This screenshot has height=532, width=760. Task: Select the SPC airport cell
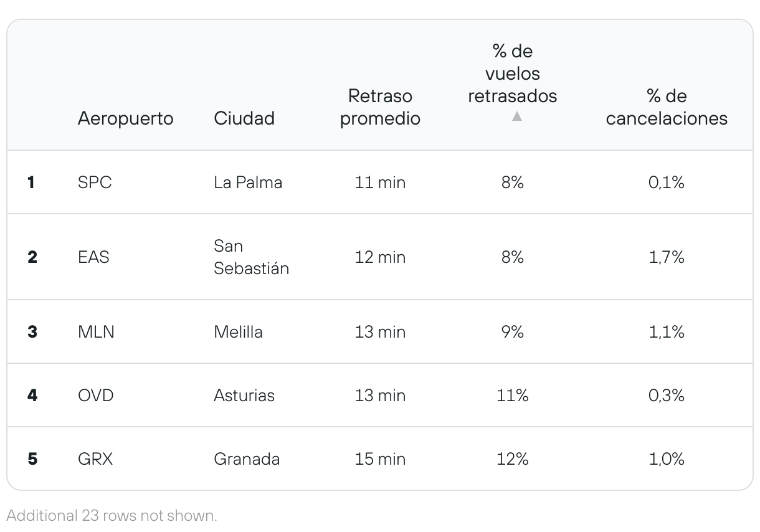click(x=95, y=183)
